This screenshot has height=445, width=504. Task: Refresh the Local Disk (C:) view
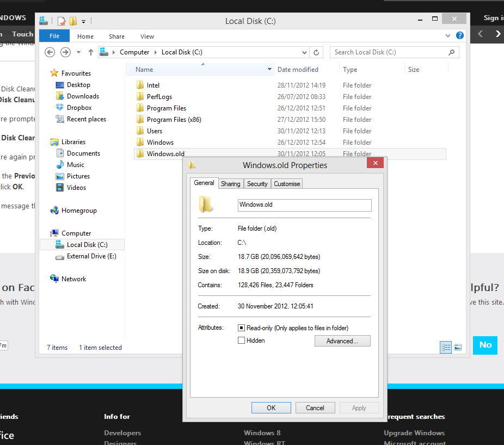[x=316, y=52]
